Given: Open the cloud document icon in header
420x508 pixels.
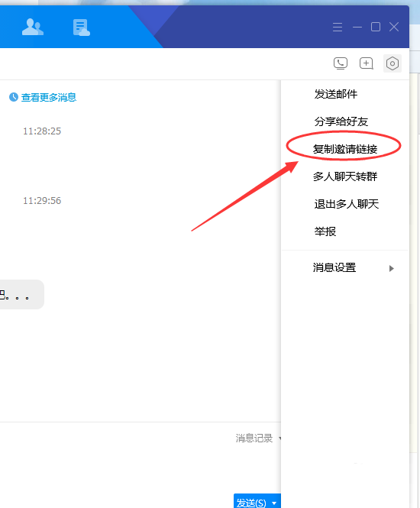Looking at the screenshot, I should click(x=81, y=28).
